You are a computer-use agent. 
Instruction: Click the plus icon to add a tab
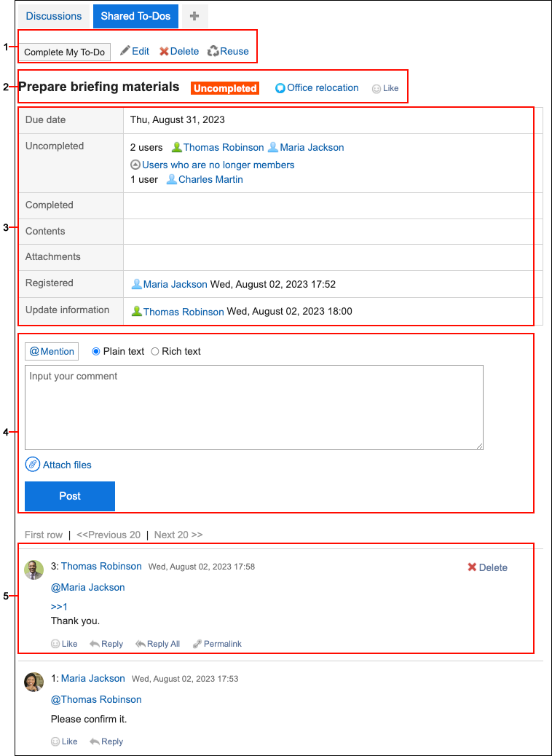(194, 17)
